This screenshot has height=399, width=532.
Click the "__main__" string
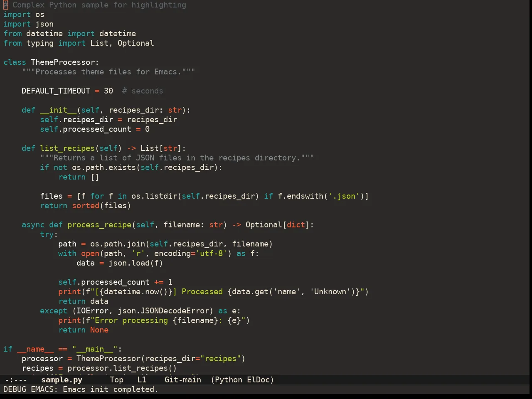point(95,349)
